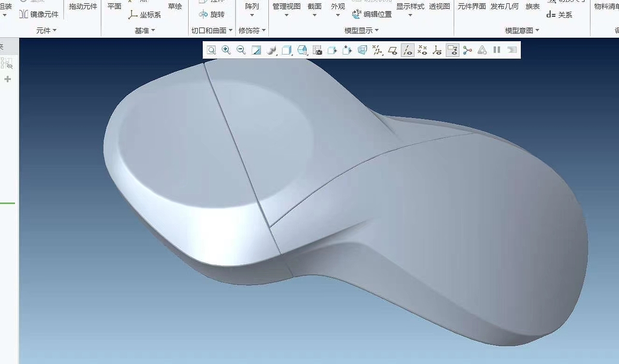Expand the 切口和曲面 group
This screenshot has width=619, height=364.
pos(212,30)
